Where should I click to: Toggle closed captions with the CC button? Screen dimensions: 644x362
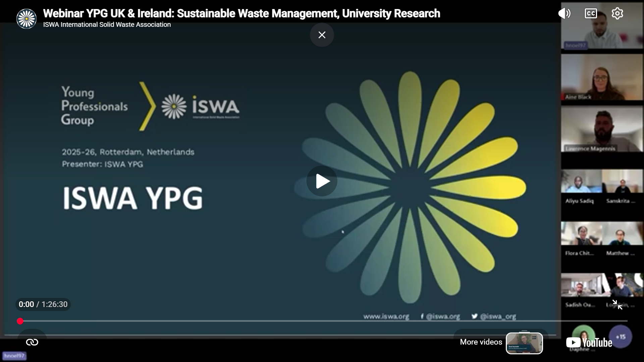tap(591, 13)
